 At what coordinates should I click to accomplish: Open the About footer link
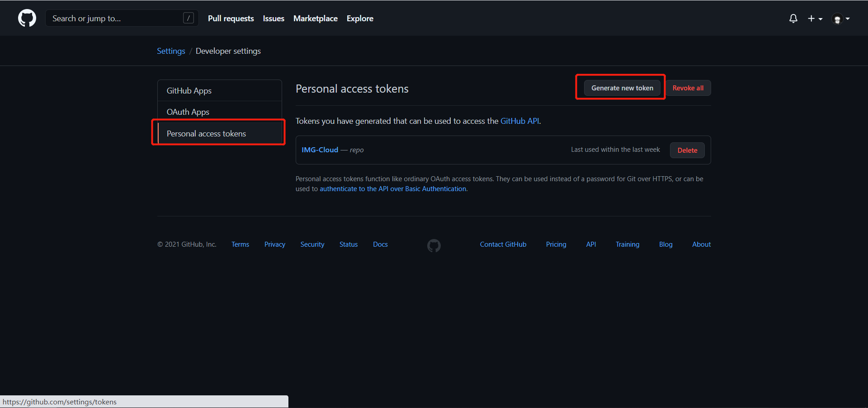pos(702,244)
